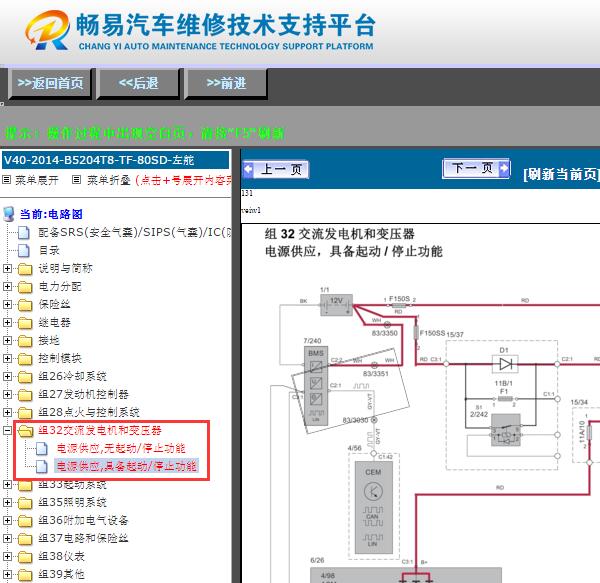Select 说明与简称 folder label
This screenshot has height=583, width=600.
[x=65, y=268]
